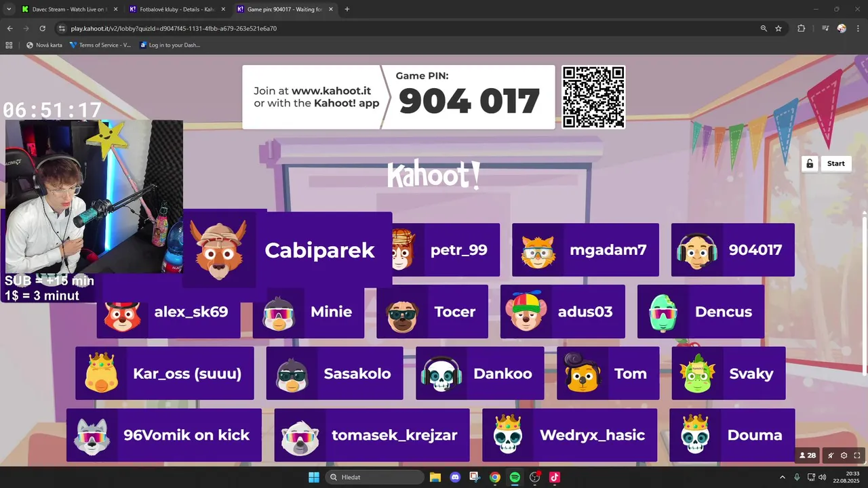This screenshot has height=488, width=868.
Task: Click Douma's crowned skull avatar
Action: [x=695, y=434]
